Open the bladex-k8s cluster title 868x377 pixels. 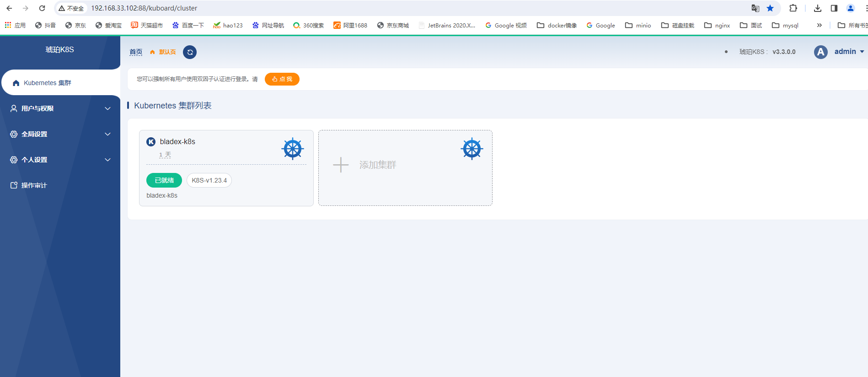(177, 142)
